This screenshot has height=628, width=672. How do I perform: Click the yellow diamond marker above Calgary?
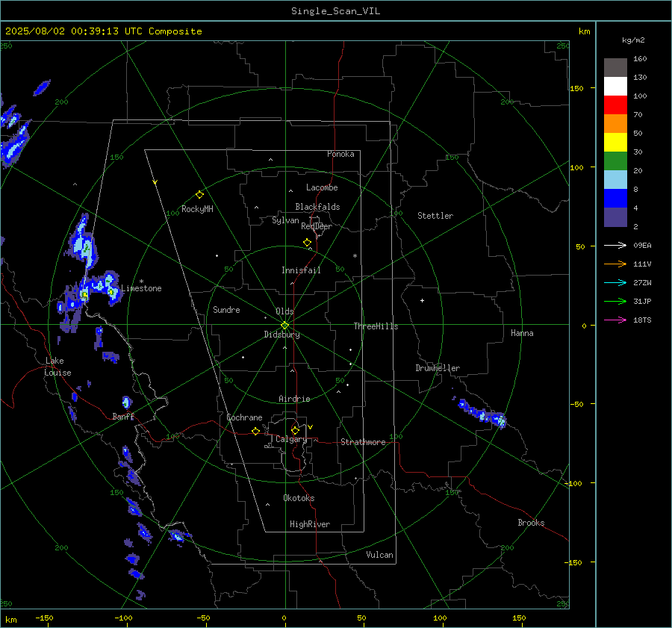[x=295, y=430]
